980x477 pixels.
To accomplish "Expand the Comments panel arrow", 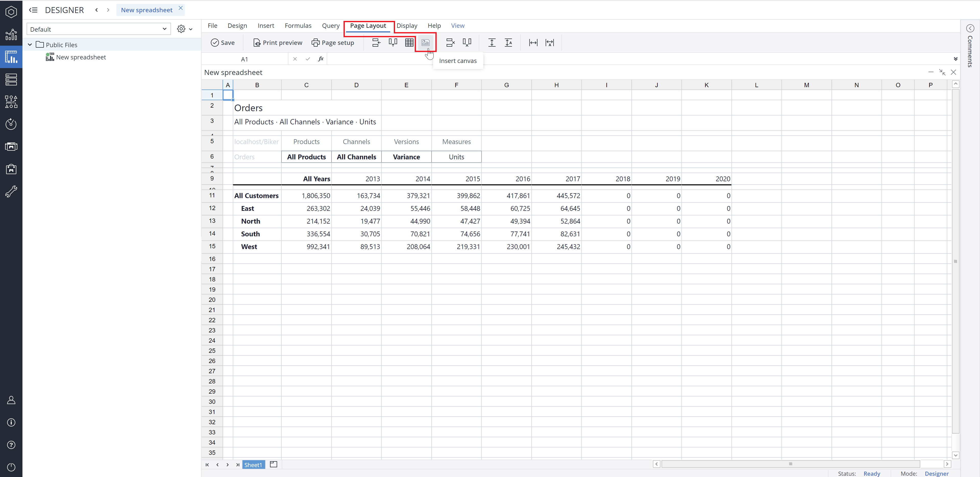I will (x=970, y=28).
